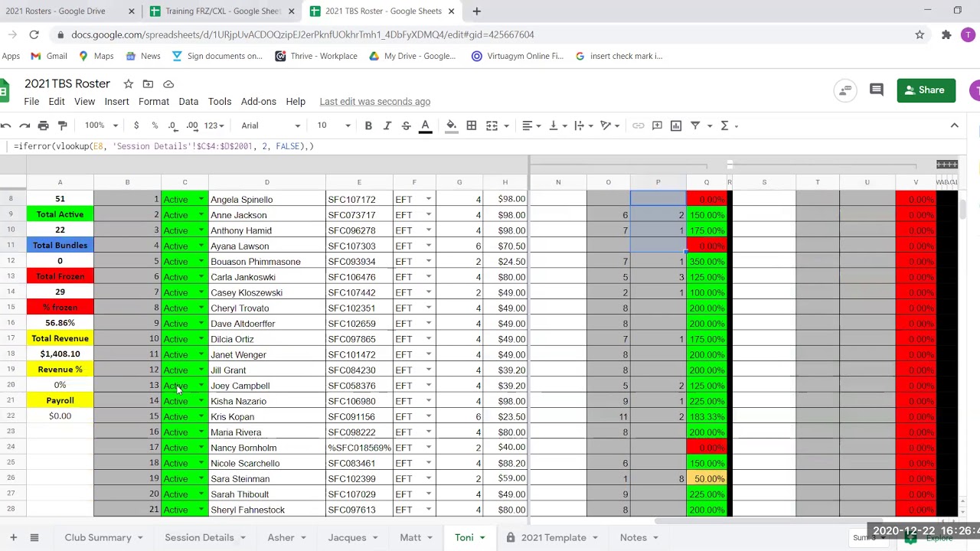Open the Format menu
This screenshot has width=980, height=551.
point(154,102)
